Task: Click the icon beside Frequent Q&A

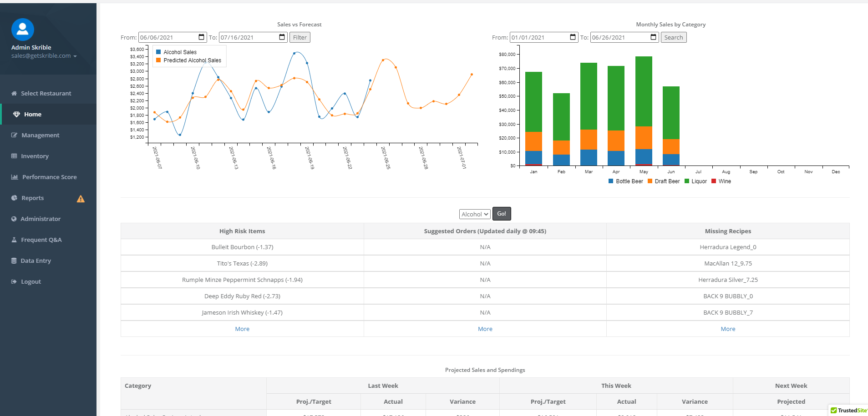Action: coord(14,240)
